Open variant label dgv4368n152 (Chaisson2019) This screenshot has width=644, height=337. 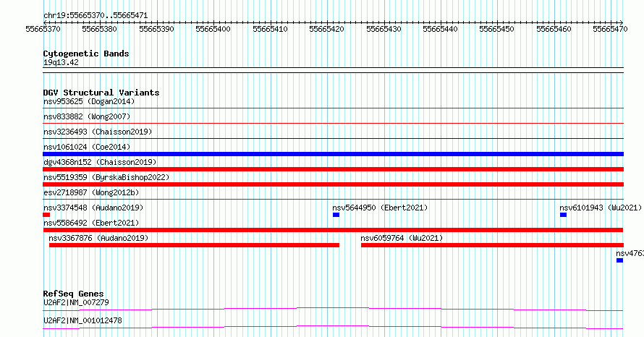point(100,162)
